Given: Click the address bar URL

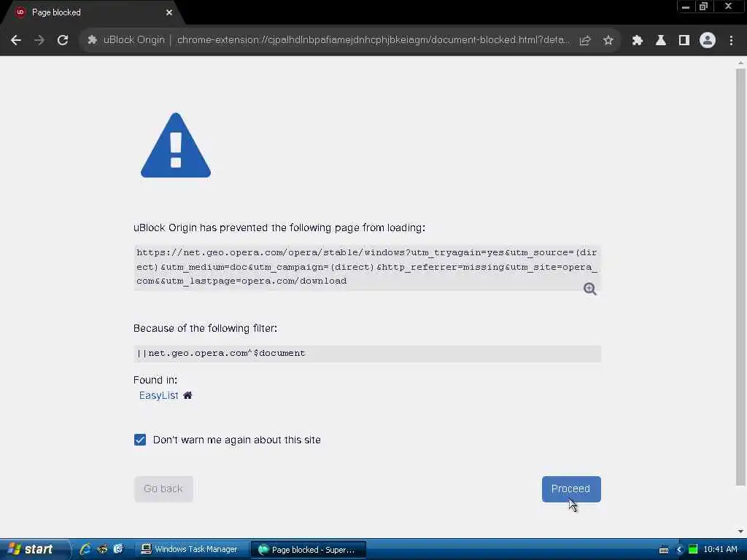Looking at the screenshot, I should point(373,40).
